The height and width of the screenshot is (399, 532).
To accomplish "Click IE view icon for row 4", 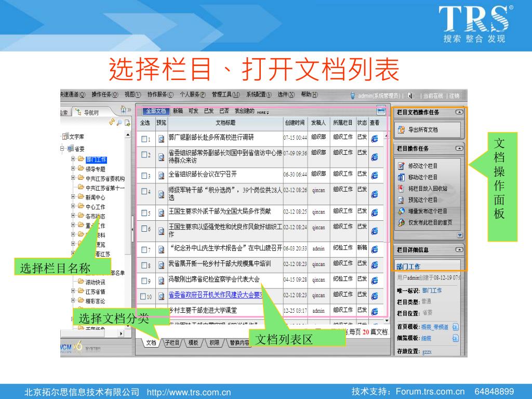I will (x=375, y=194).
